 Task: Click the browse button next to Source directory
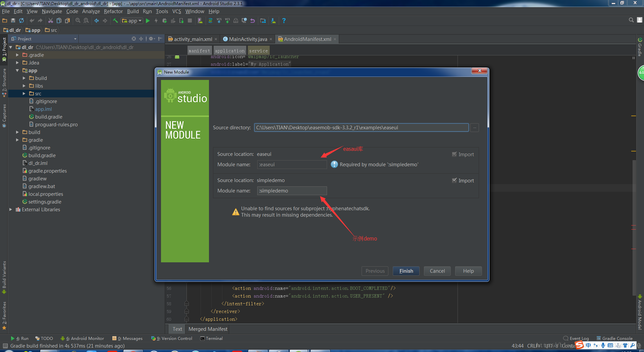(x=475, y=128)
